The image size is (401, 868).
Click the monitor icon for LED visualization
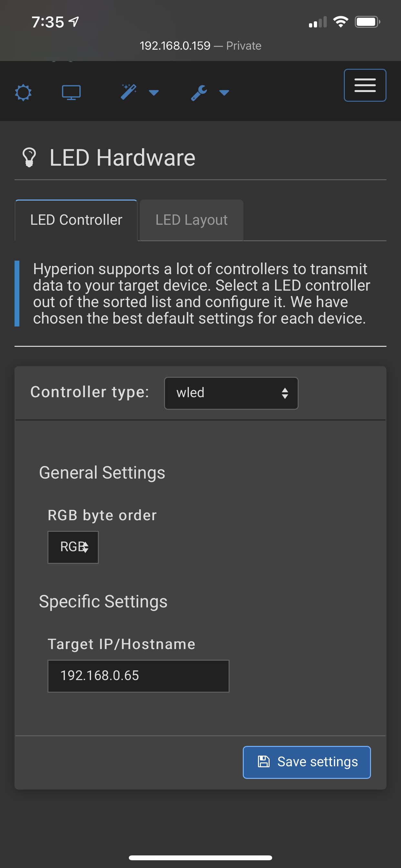[71, 92]
